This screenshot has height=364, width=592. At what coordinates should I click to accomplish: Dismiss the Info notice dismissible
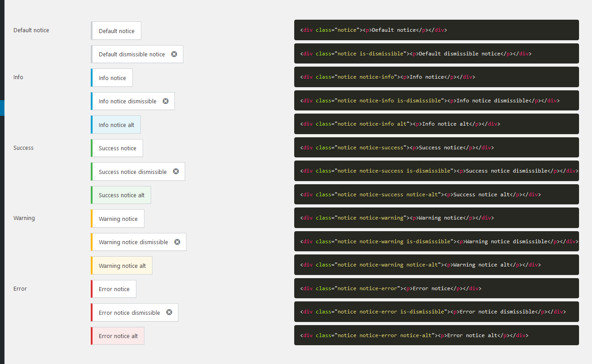pos(165,101)
